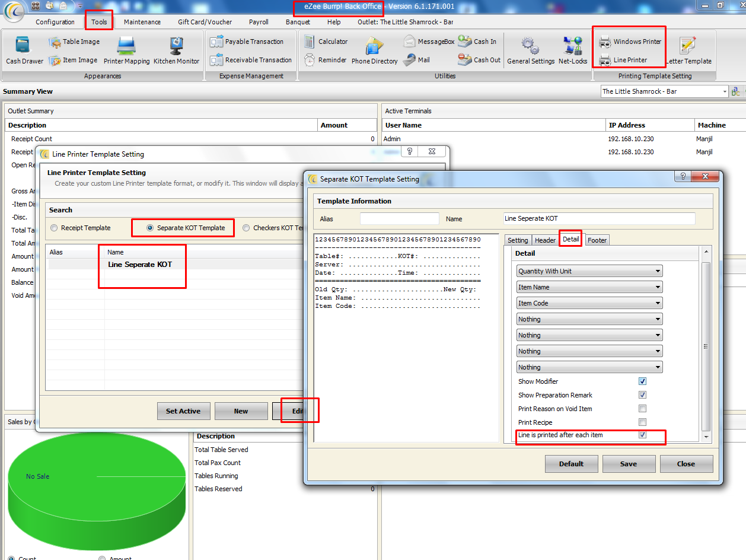Open the second Nothing dropdown
This screenshot has width=746, height=560.
coord(589,335)
